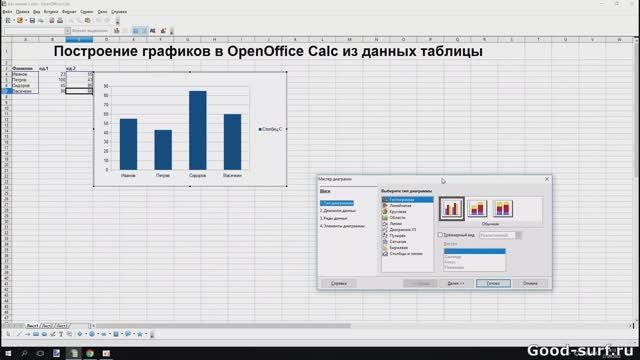This screenshot has height=360, width=640.
Task: Select the Line drawing tool
Action: (x=19, y=334)
